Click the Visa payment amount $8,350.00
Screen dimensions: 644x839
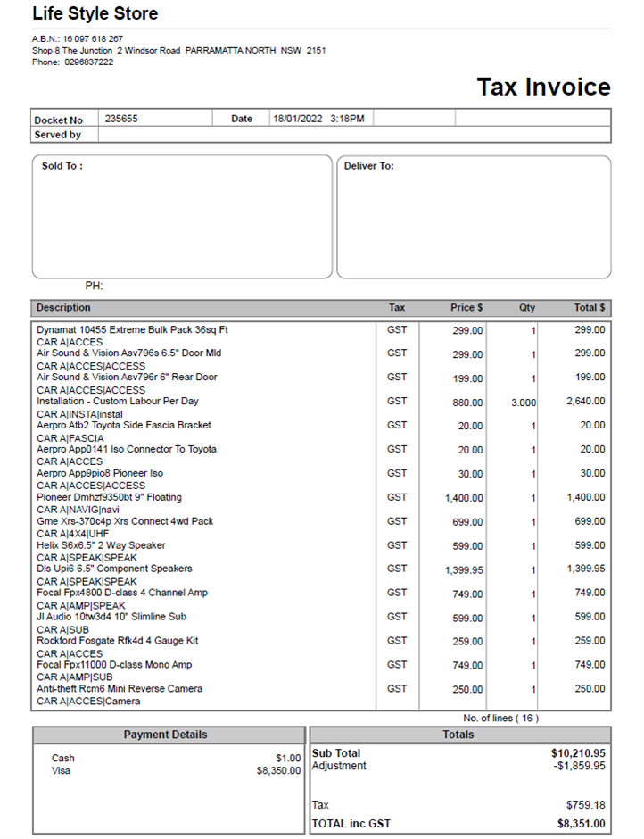coord(278,771)
